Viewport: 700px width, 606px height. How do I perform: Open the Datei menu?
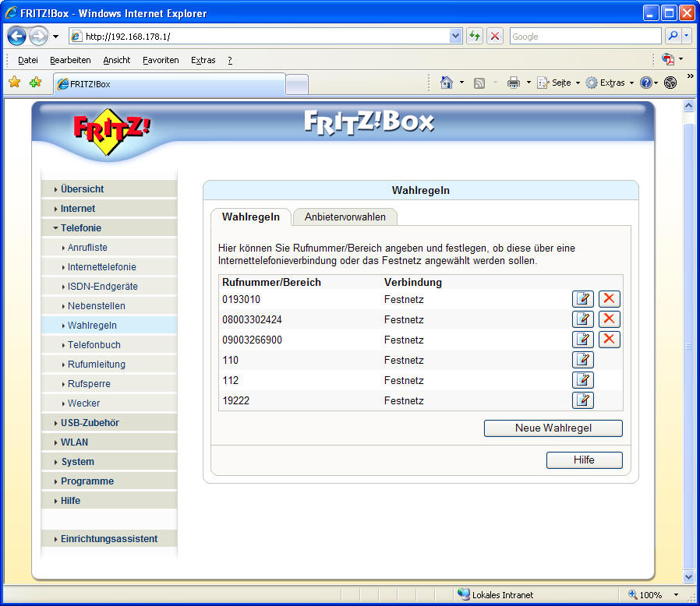[28, 60]
